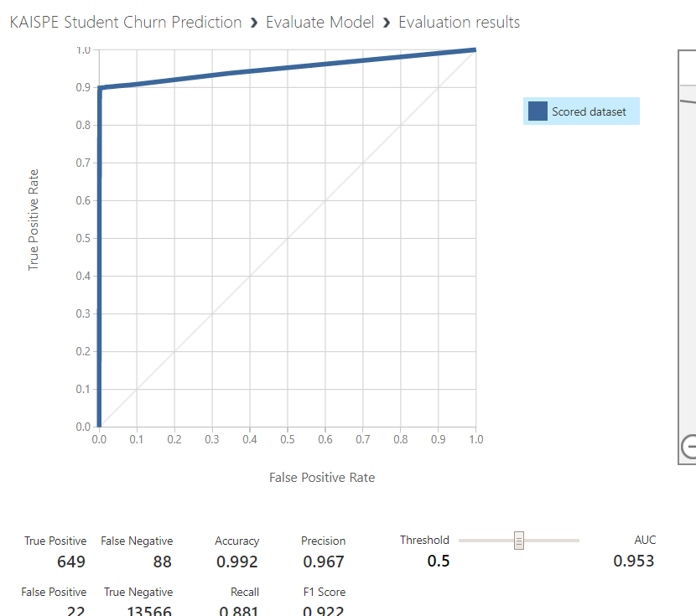Click the Accuracy value 0.992
This screenshot has width=696, height=616.
click(237, 562)
